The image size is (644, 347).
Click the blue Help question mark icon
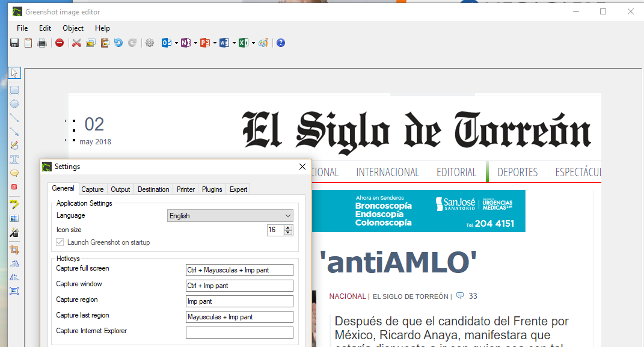pos(281,43)
